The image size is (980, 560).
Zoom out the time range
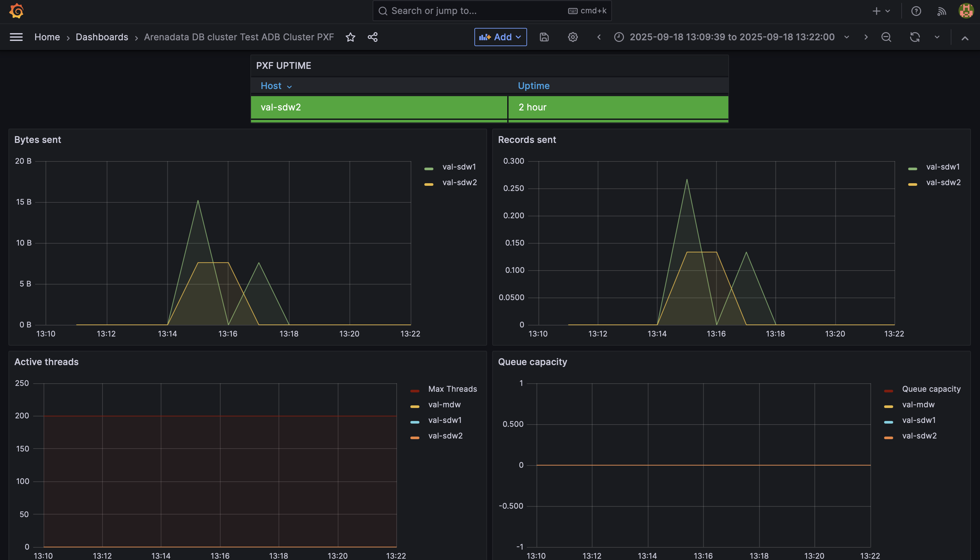pos(886,37)
